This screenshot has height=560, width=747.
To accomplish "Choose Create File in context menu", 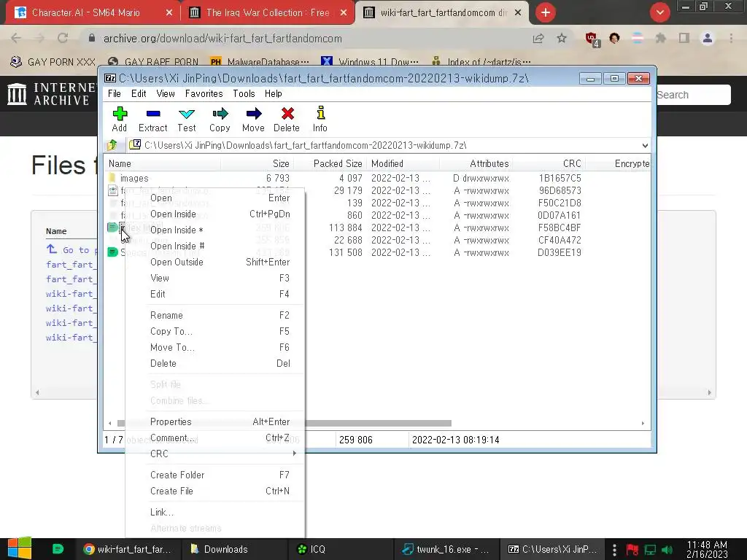I will coord(214,491).
